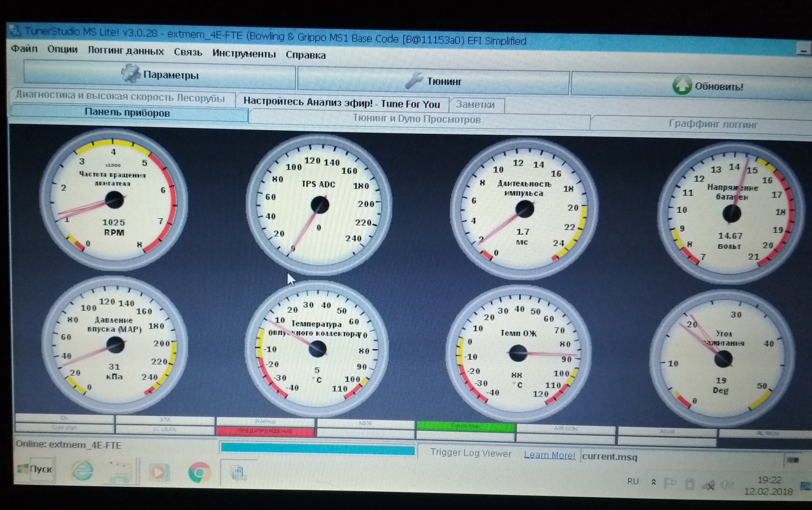The height and width of the screenshot is (510, 812).
Task: Open the media player taskbar icon
Action: coord(159,472)
